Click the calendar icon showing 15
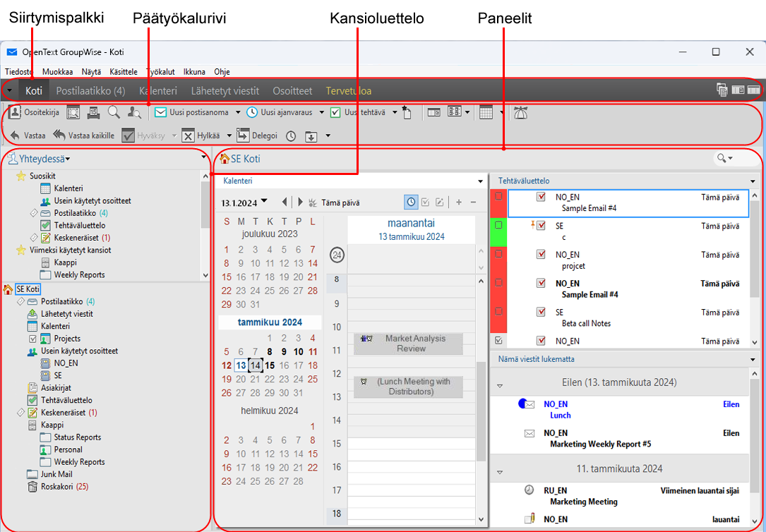Viewport: 766px width, 532px height. pos(93,113)
